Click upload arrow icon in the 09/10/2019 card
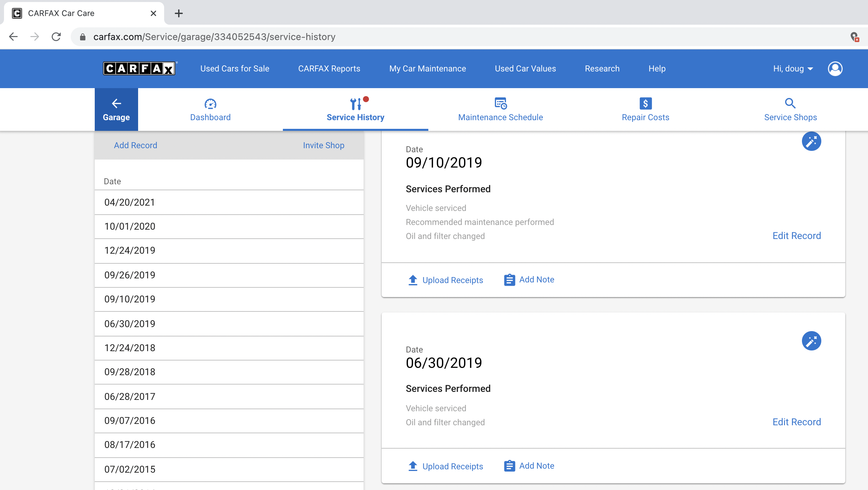 click(x=413, y=280)
